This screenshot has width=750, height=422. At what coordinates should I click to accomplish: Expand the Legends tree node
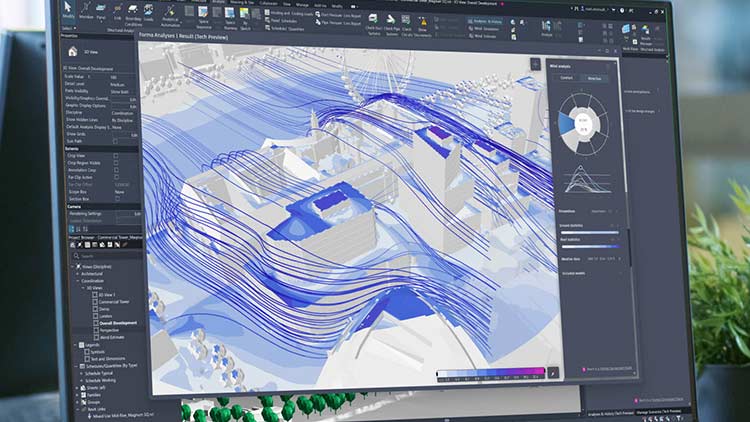pos(78,345)
